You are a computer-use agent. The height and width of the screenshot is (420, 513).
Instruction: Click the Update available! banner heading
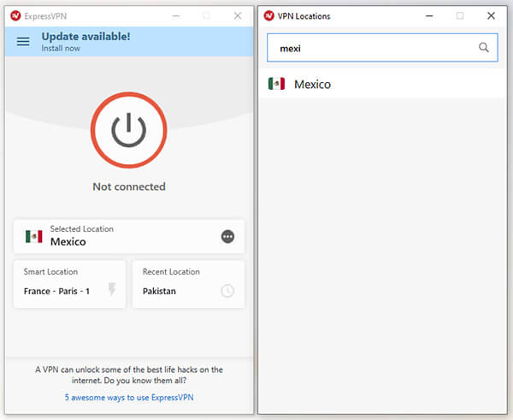point(85,36)
